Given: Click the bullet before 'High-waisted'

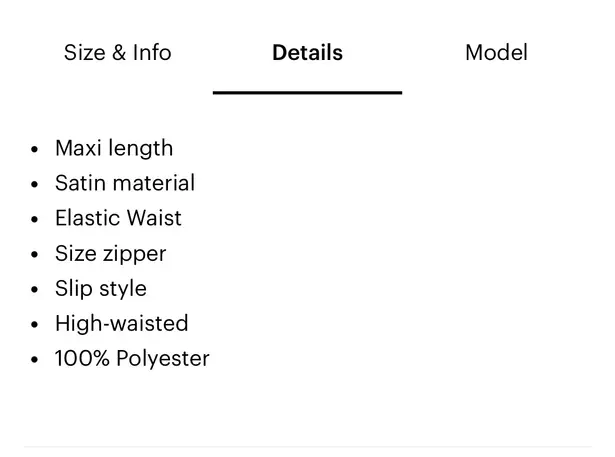Looking at the screenshot, I should point(35,325).
